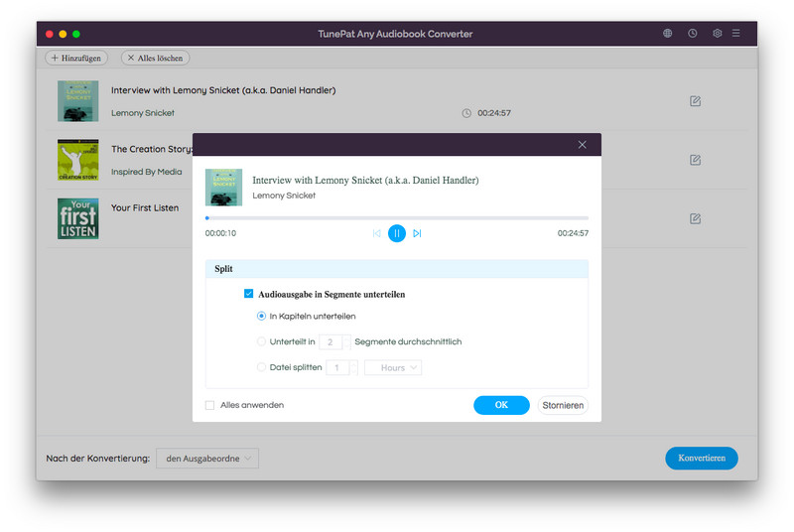Start conversion with Konvertieren button

pos(702,458)
